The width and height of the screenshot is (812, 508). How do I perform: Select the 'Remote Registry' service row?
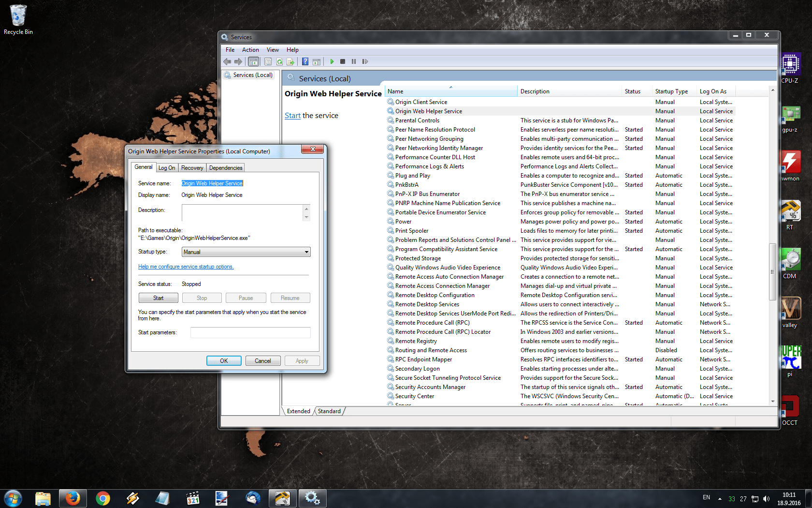click(x=560, y=341)
